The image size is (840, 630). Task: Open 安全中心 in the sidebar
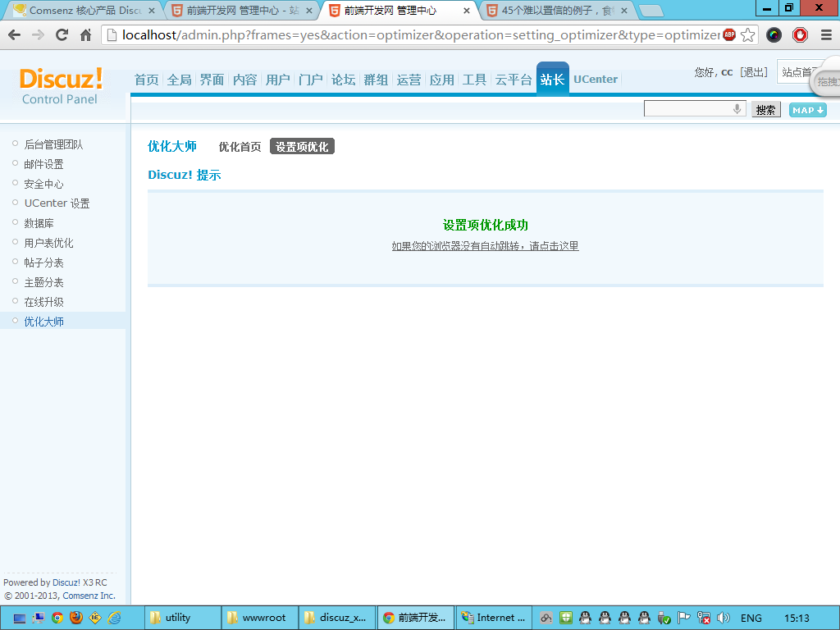pos(44,184)
